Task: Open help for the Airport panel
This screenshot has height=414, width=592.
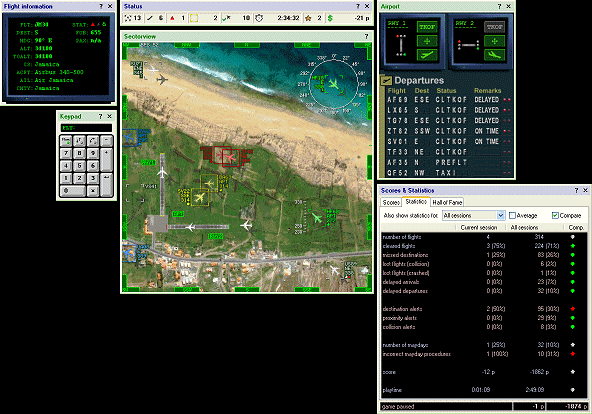Action: [x=499, y=6]
